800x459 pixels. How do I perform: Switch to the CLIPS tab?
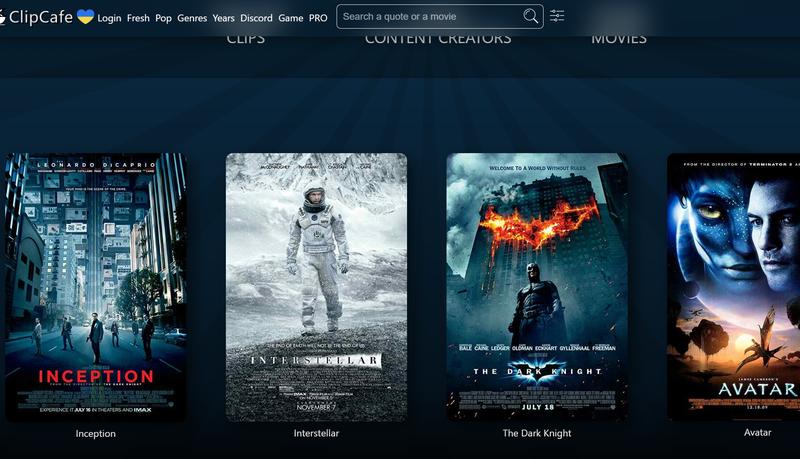[x=246, y=39]
